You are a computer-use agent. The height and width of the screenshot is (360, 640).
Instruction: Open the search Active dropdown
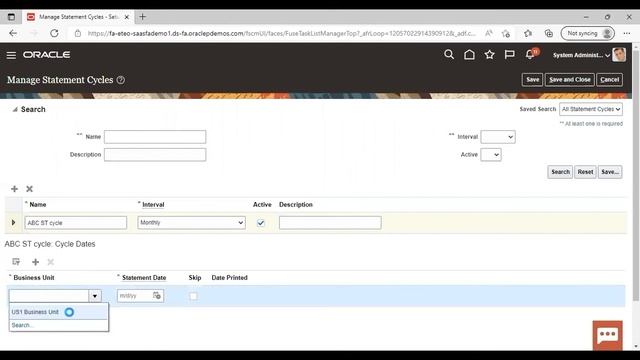[491, 155]
